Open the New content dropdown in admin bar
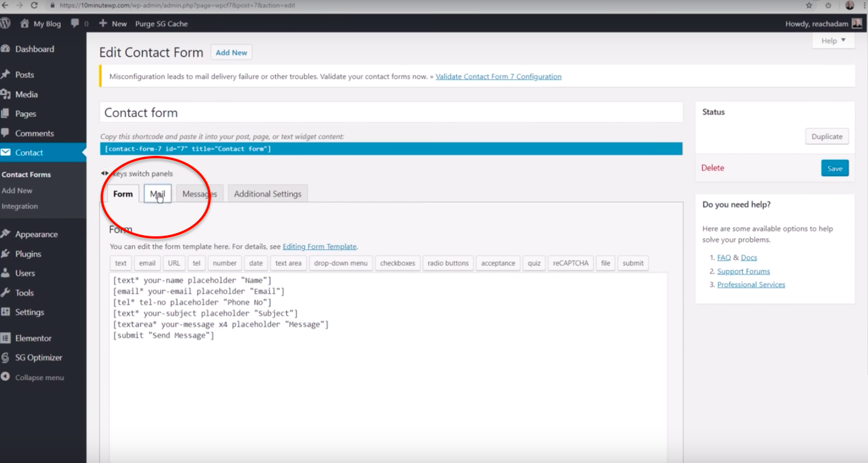The width and height of the screenshot is (868, 463). pyautogui.click(x=113, y=24)
